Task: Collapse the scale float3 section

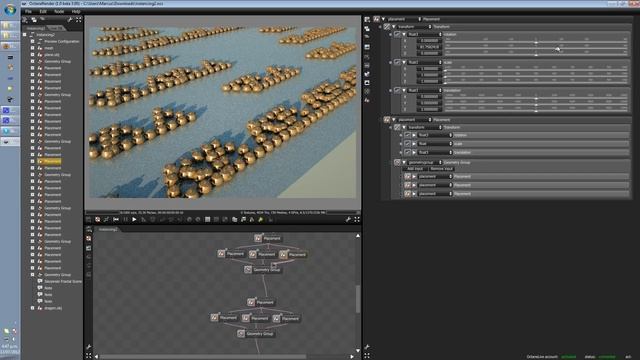Action: pos(404,62)
